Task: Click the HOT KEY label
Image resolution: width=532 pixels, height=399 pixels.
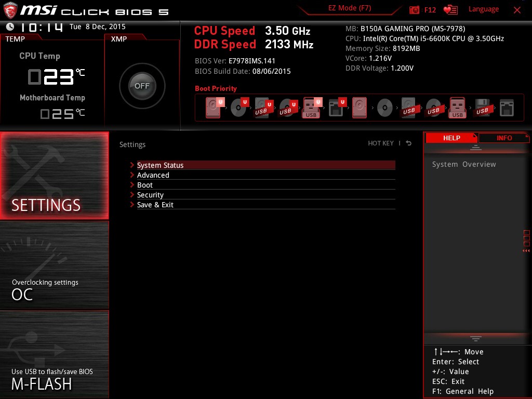Action: pyautogui.click(x=381, y=143)
